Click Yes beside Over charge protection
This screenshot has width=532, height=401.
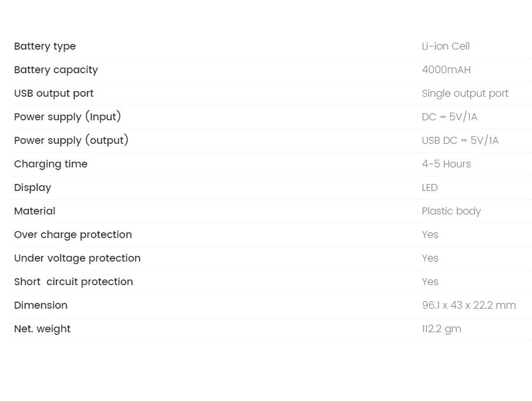tap(430, 235)
